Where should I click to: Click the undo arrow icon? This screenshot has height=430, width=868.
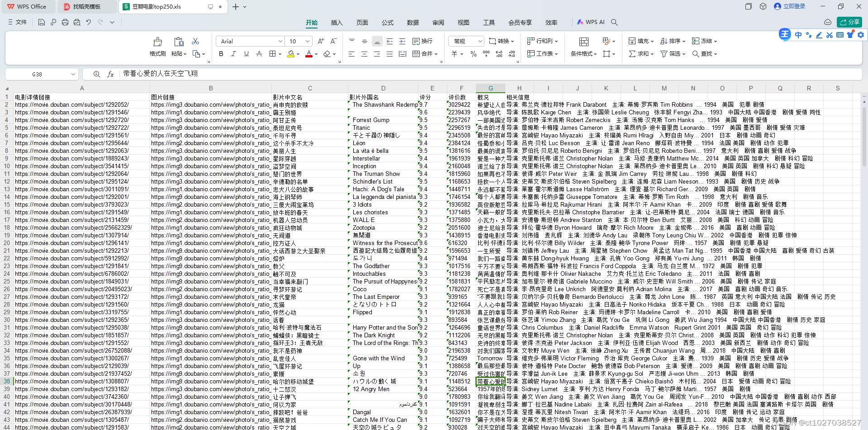point(89,22)
